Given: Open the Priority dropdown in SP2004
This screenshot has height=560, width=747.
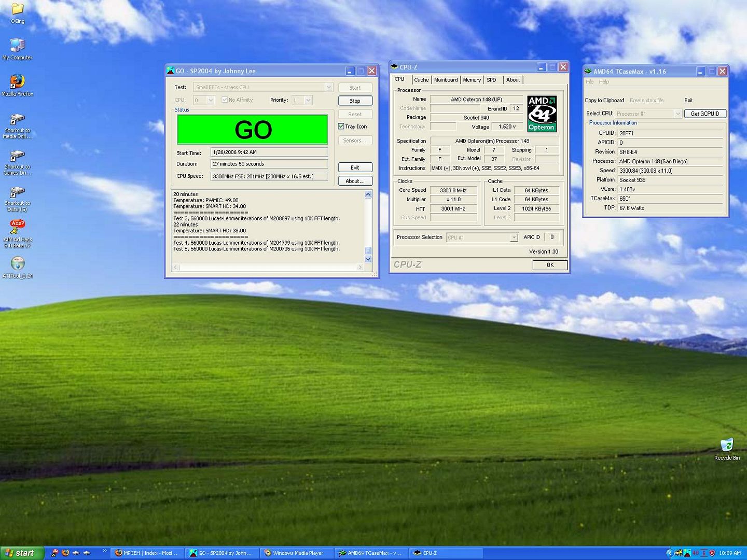Looking at the screenshot, I should point(308,100).
